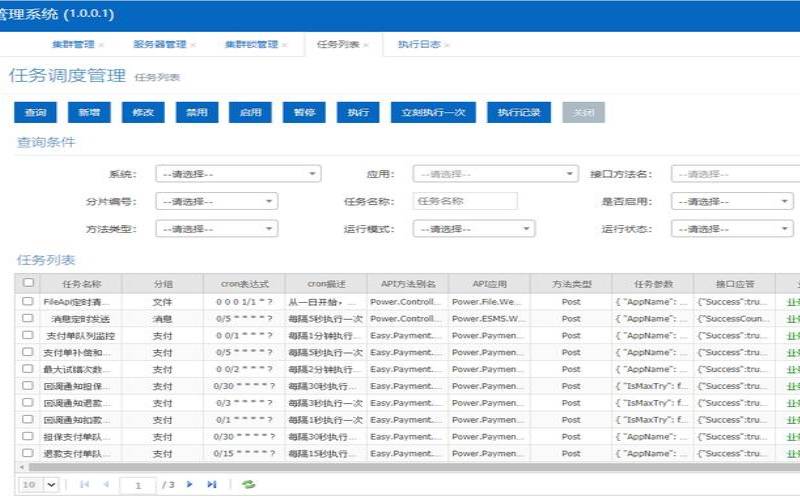Close the 任务列表 tab

[366, 45]
